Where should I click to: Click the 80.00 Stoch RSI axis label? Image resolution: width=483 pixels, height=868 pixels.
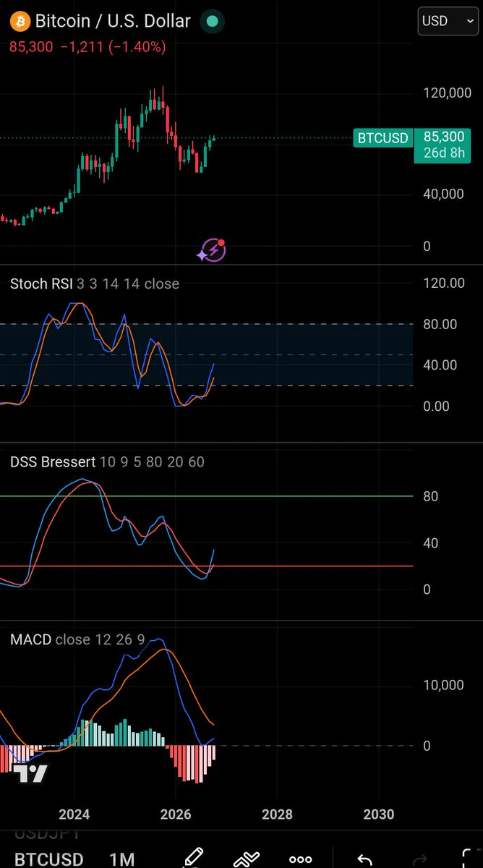tap(441, 324)
